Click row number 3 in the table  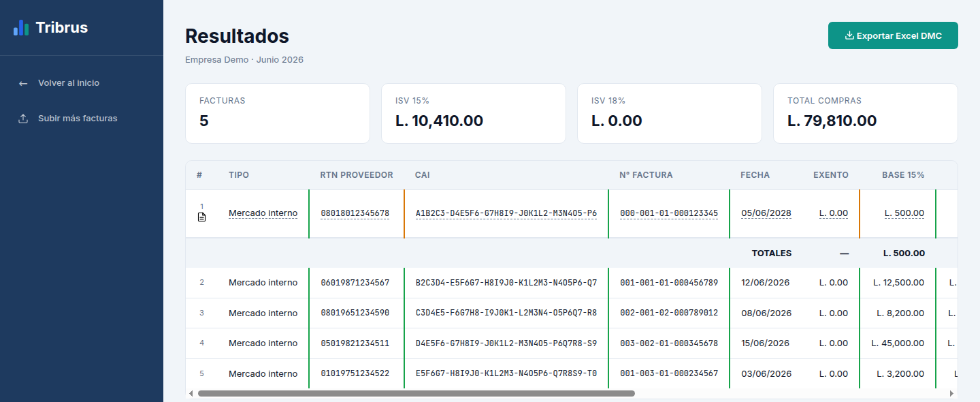point(201,313)
